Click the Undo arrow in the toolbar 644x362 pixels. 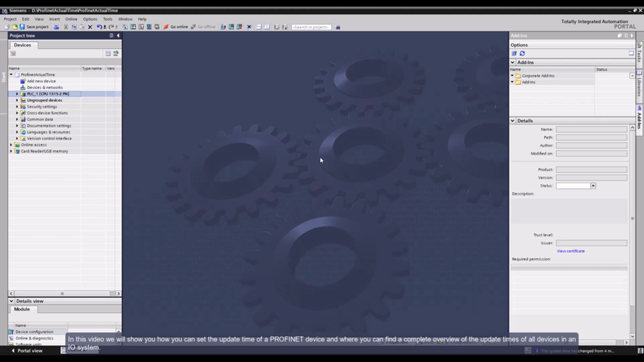point(99,27)
